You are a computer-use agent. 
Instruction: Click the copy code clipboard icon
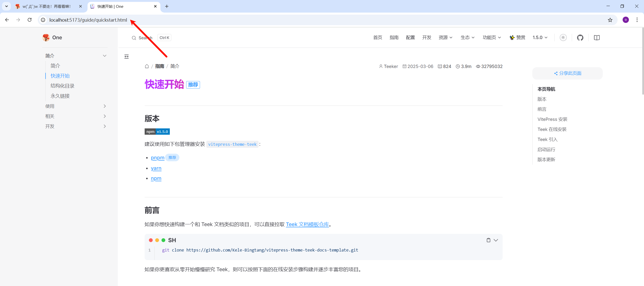(x=488, y=240)
